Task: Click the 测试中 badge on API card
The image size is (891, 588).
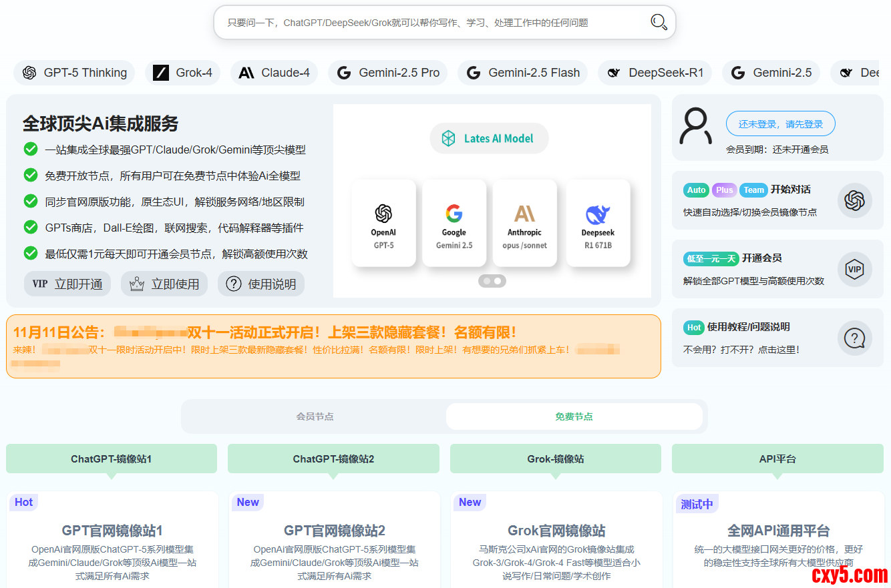Action: [x=697, y=504]
